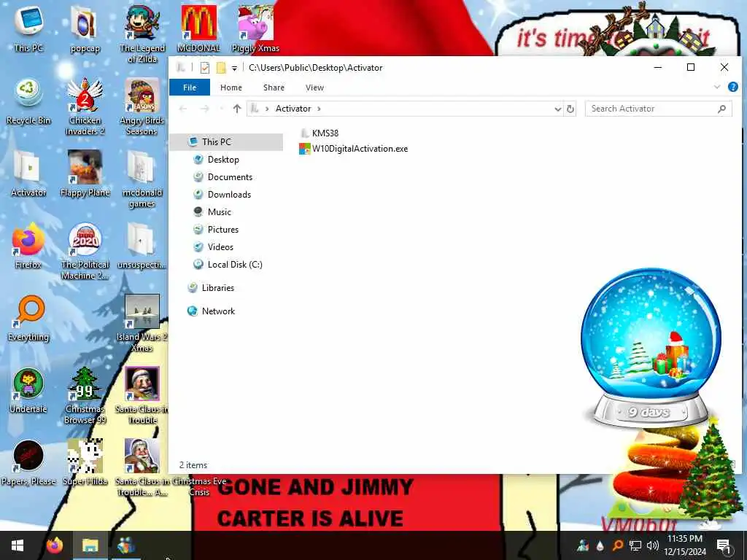Viewport: 747px width, 560px height.
Task: Launch the MCDONAL desktop shortcut
Action: click(198, 28)
